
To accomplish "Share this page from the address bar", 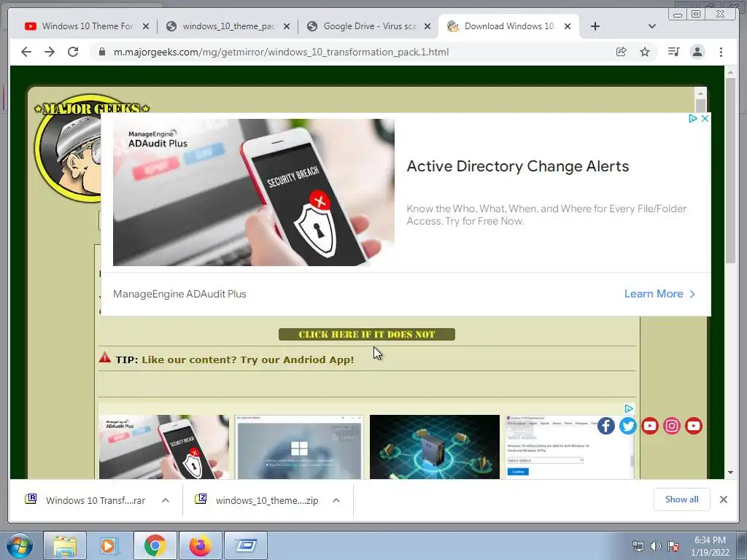I will point(622,52).
